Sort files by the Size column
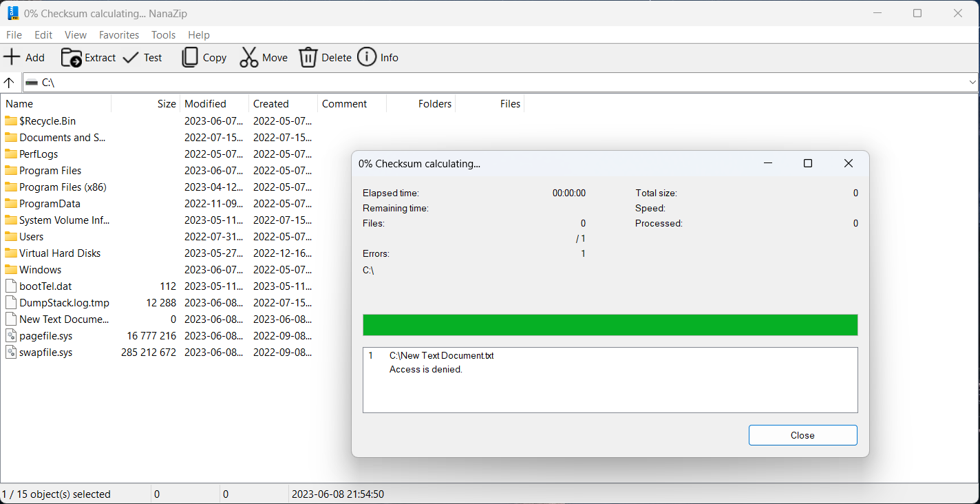 pyautogui.click(x=166, y=103)
